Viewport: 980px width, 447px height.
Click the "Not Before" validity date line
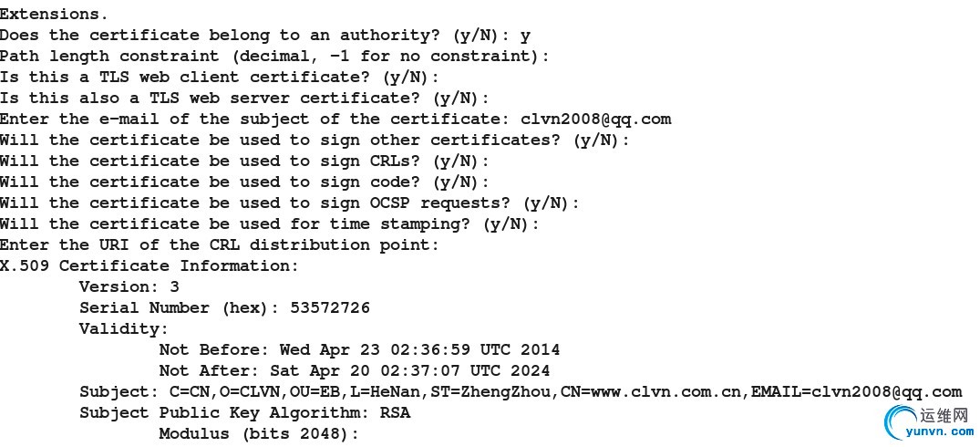359,349
